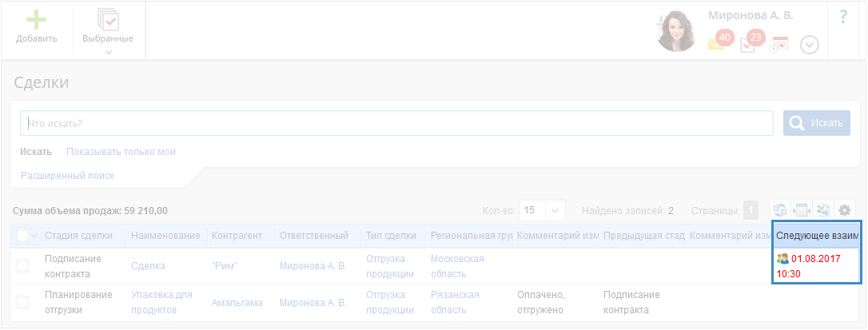Image resolution: width=868 pixels, height=330 pixels.
Task: Open Рязанская область regional group
Action: point(455,302)
